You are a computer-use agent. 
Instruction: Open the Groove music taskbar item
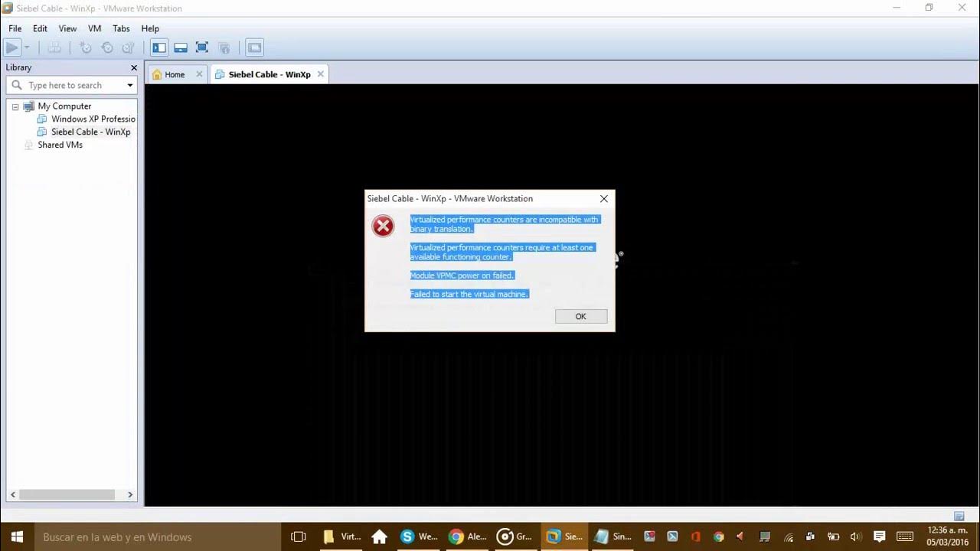(x=515, y=536)
